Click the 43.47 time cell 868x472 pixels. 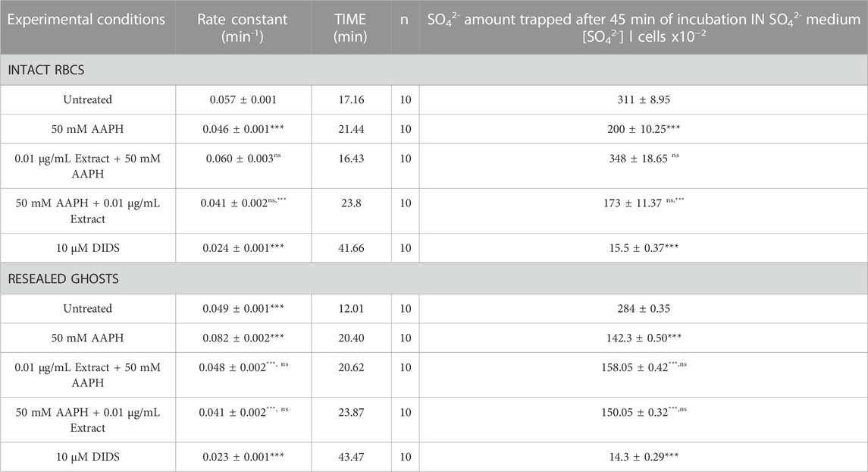click(x=350, y=457)
